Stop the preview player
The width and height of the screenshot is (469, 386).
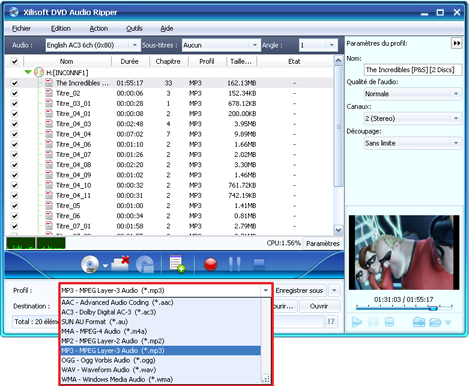pos(389,322)
